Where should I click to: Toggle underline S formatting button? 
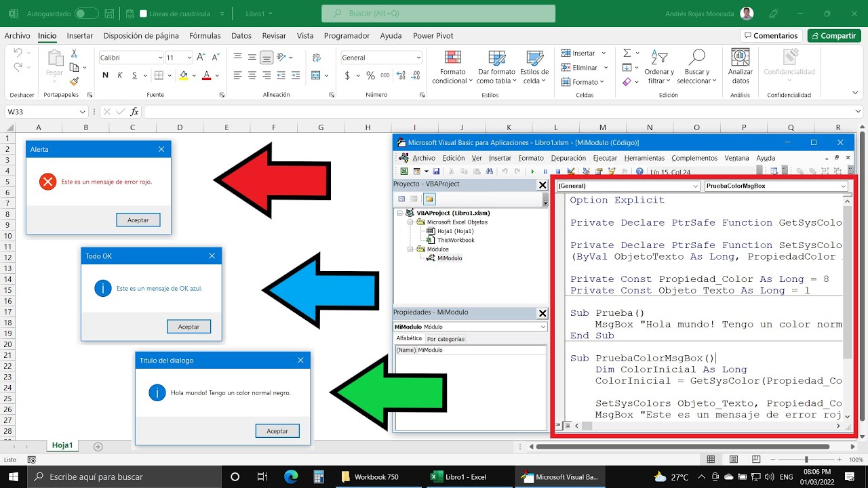pos(135,75)
